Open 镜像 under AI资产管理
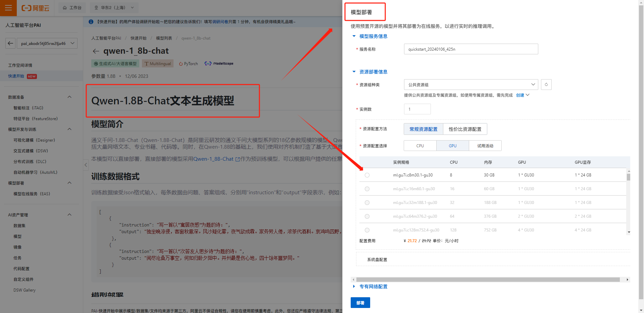The height and width of the screenshot is (313, 644). 17,247
